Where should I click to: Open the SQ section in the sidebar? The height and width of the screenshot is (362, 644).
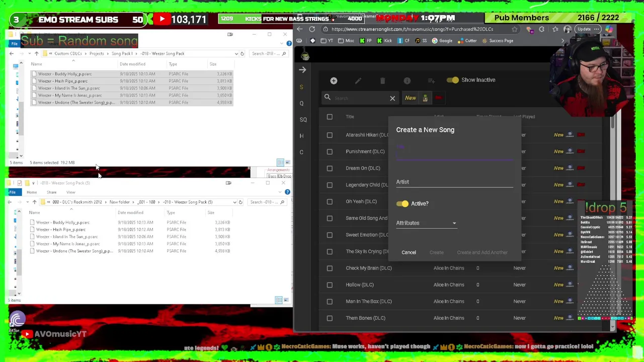coord(303,120)
